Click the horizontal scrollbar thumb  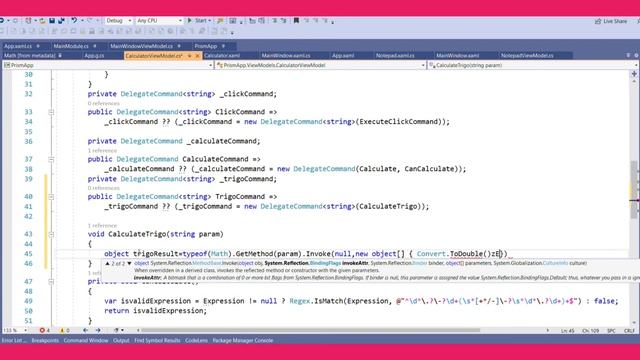(x=310, y=330)
